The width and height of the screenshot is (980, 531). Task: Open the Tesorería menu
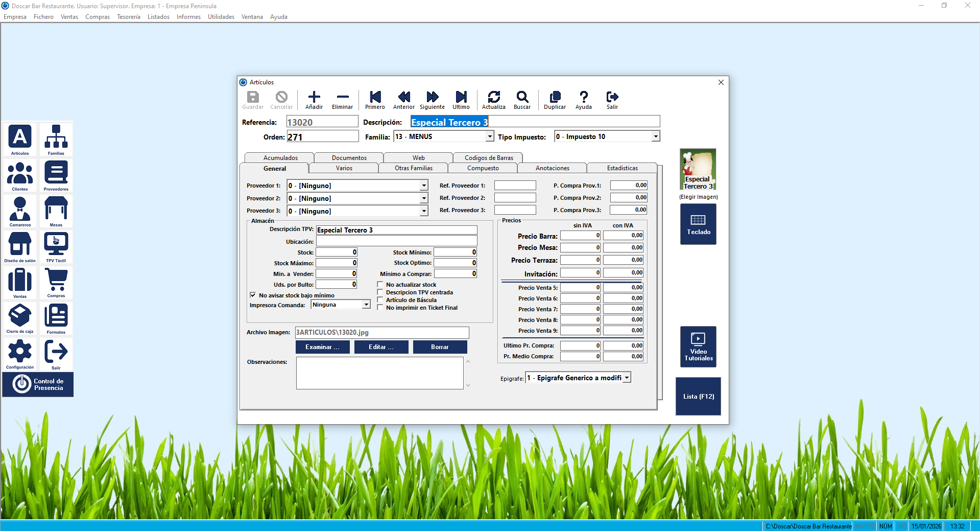128,17
